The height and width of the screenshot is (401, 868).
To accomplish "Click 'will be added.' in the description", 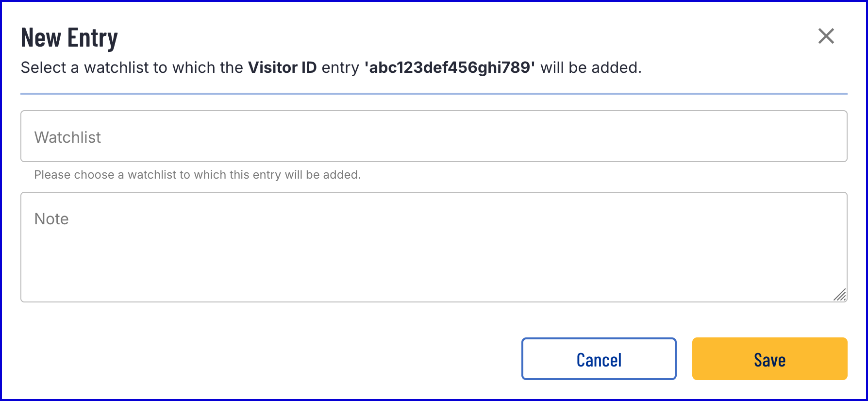I will tap(591, 67).
